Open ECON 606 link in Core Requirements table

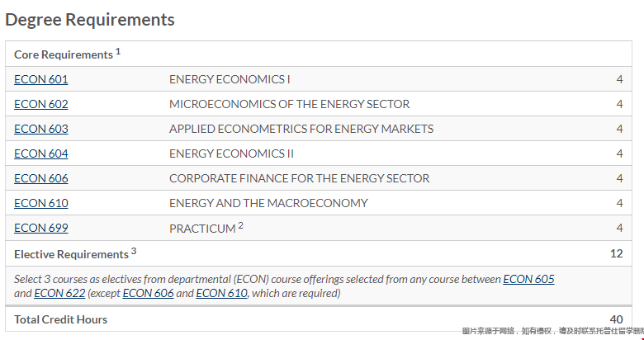[41, 178]
